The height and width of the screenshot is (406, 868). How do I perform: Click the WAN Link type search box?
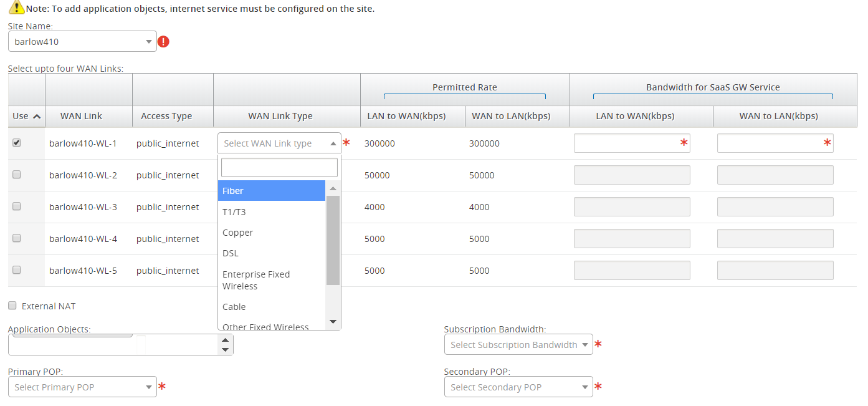click(x=279, y=168)
